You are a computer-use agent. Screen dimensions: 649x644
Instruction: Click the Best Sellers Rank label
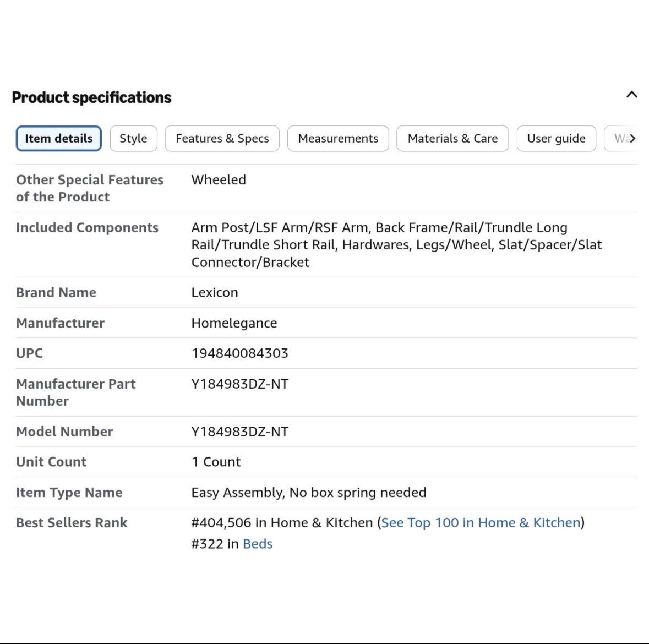point(72,523)
